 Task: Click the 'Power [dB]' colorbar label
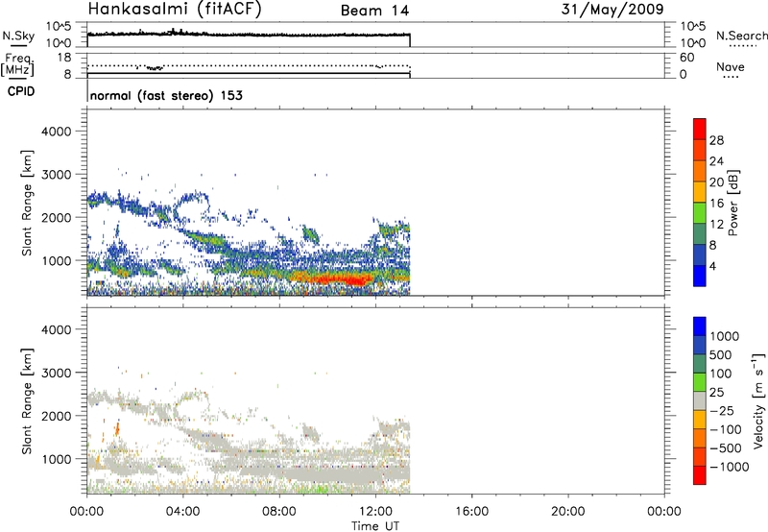click(x=732, y=203)
